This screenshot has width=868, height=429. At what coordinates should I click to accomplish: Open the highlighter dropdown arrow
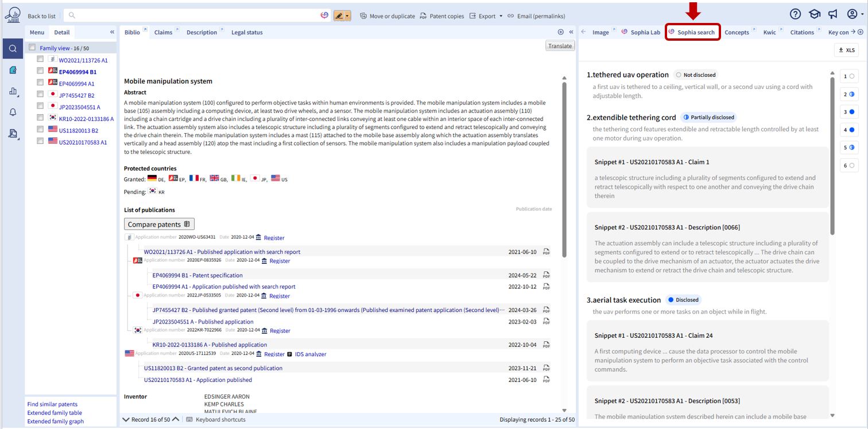click(348, 15)
